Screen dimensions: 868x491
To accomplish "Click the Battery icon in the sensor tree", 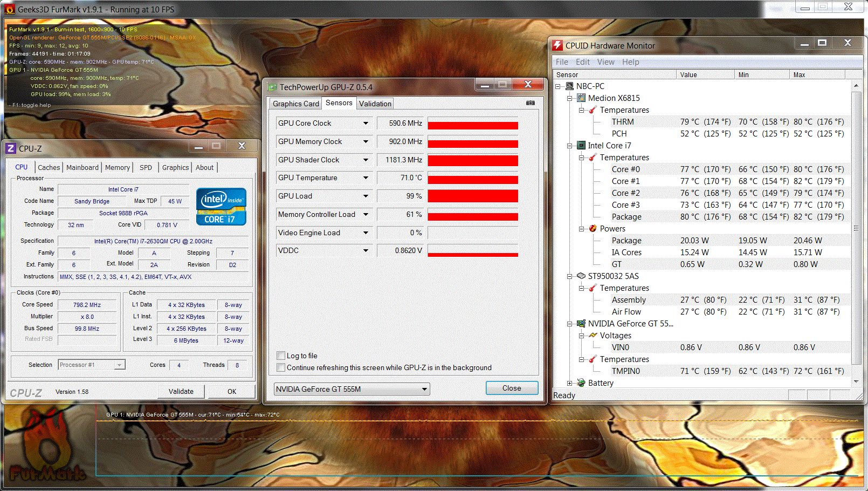I will point(581,383).
